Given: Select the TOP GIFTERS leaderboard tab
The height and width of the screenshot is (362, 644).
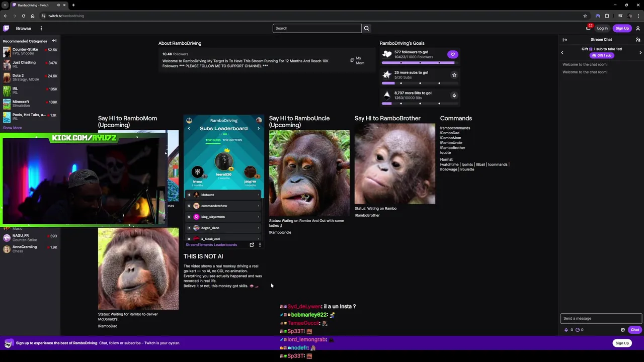Looking at the screenshot, I should 232,140.
